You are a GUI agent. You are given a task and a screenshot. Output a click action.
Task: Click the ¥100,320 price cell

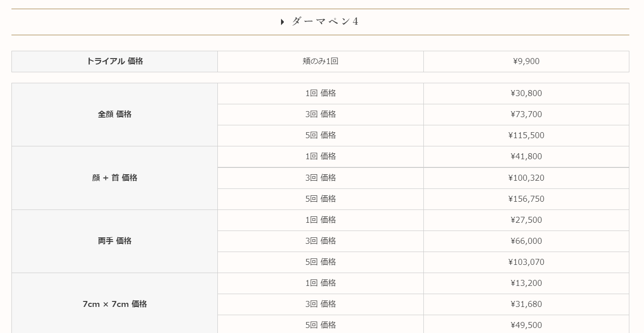[526, 178]
